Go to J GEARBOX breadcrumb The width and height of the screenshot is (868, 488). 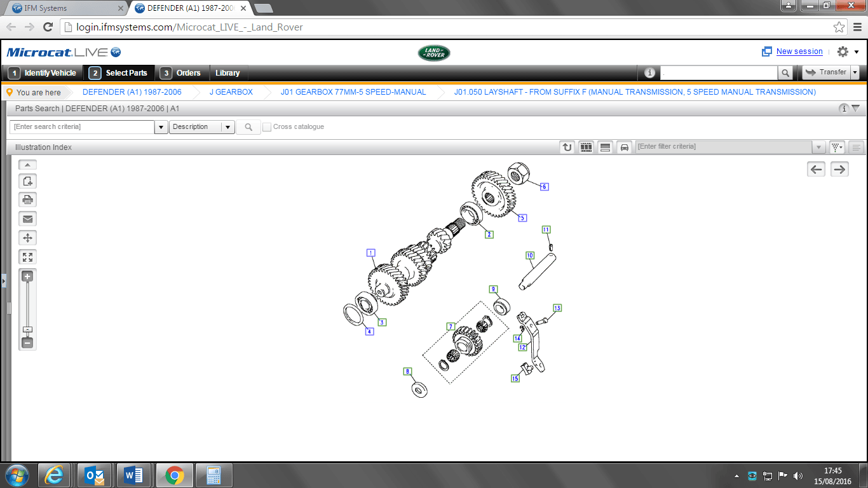click(x=231, y=92)
